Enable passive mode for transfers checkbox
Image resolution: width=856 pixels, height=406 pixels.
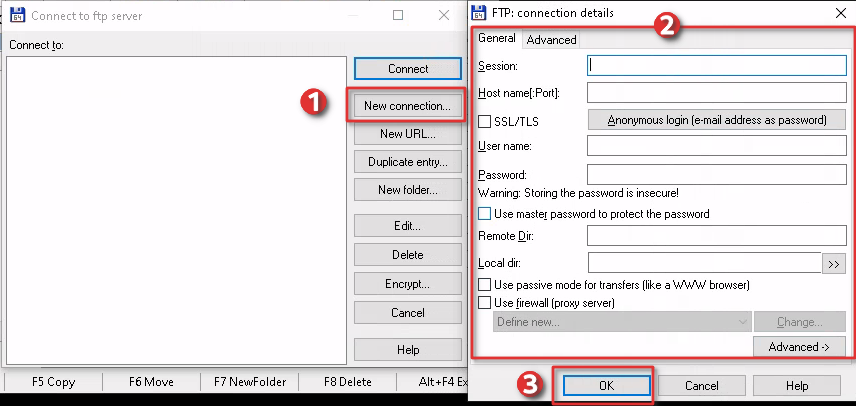(x=486, y=285)
